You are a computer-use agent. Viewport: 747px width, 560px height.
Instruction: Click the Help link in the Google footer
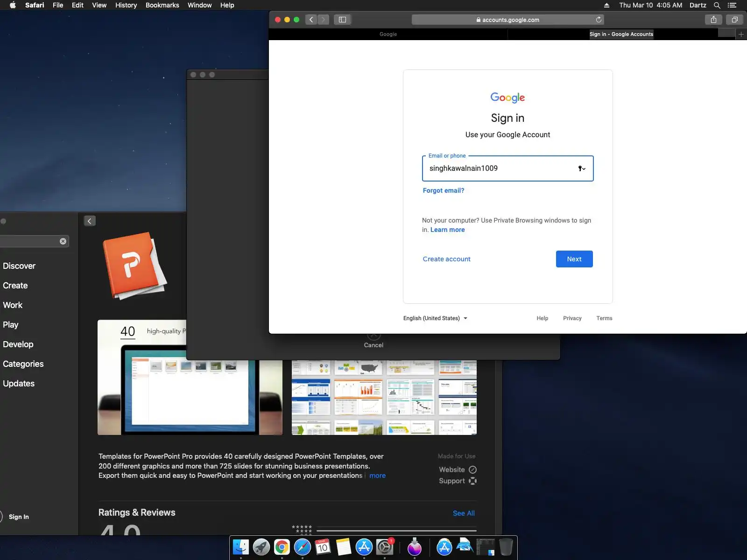(x=542, y=318)
